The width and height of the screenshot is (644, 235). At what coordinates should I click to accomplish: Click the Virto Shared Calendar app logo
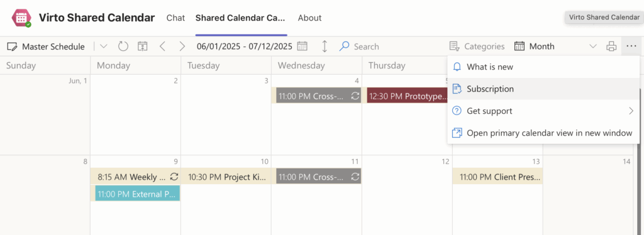[21, 18]
